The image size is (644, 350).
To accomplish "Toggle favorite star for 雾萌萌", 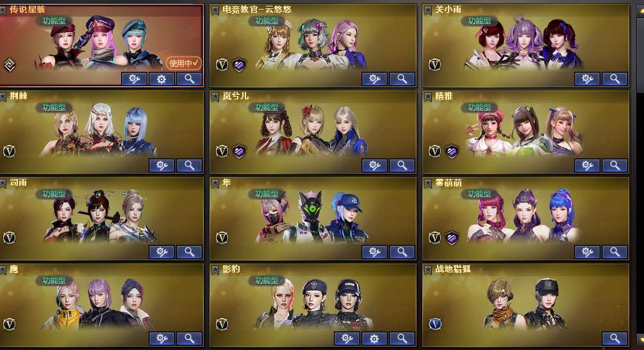I will [x=428, y=183].
